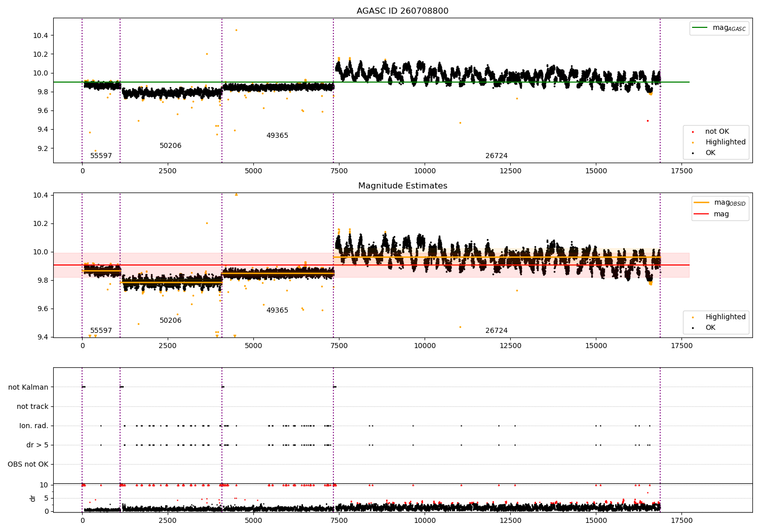Click obsid label 26724 in AGASC ID plot
760x532 pixels.
497,156
